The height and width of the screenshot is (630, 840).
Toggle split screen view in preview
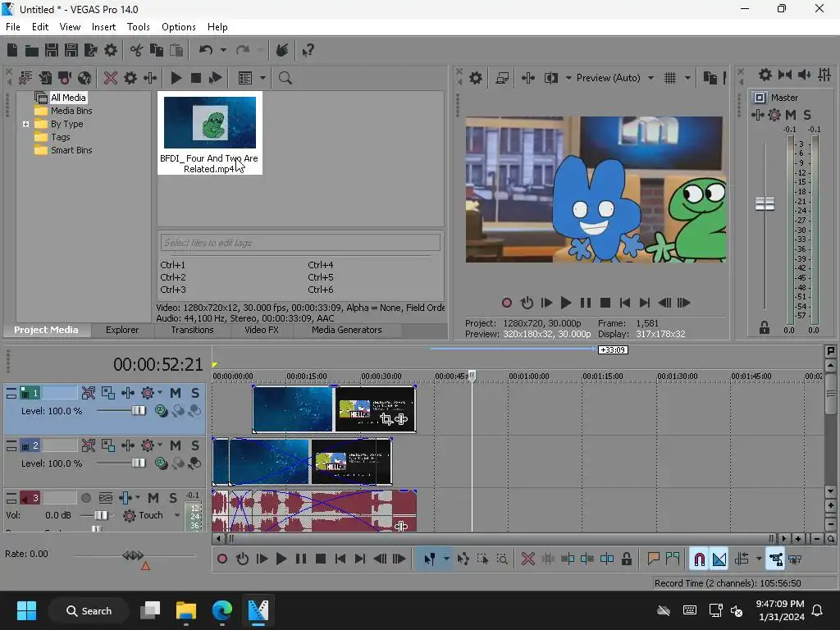pyautogui.click(x=550, y=78)
